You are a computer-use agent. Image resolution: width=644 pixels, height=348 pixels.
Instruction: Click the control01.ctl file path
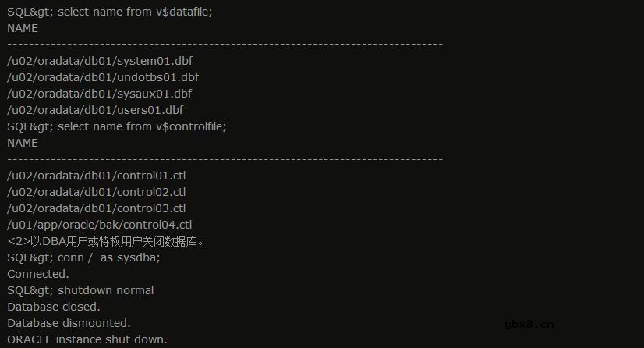click(97, 176)
